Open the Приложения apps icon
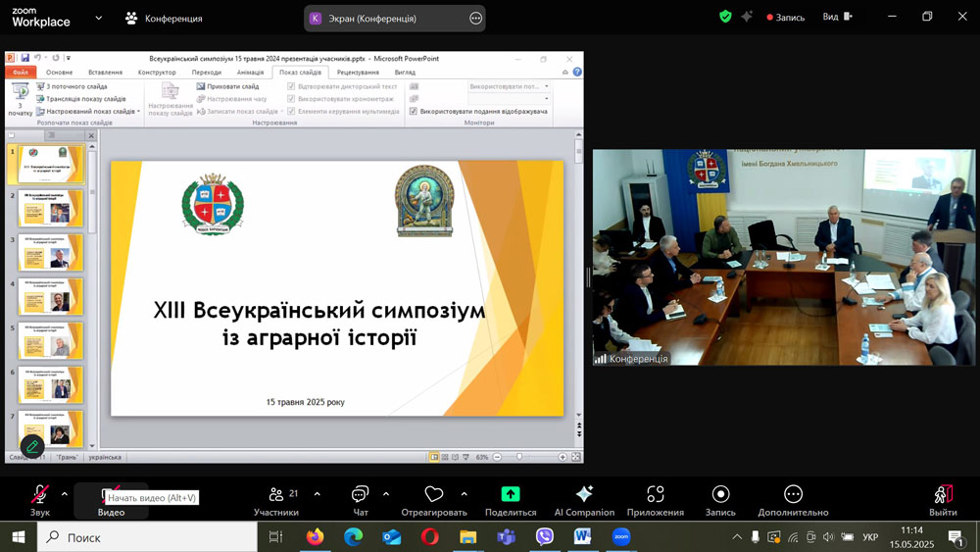The image size is (980, 552). point(656,494)
